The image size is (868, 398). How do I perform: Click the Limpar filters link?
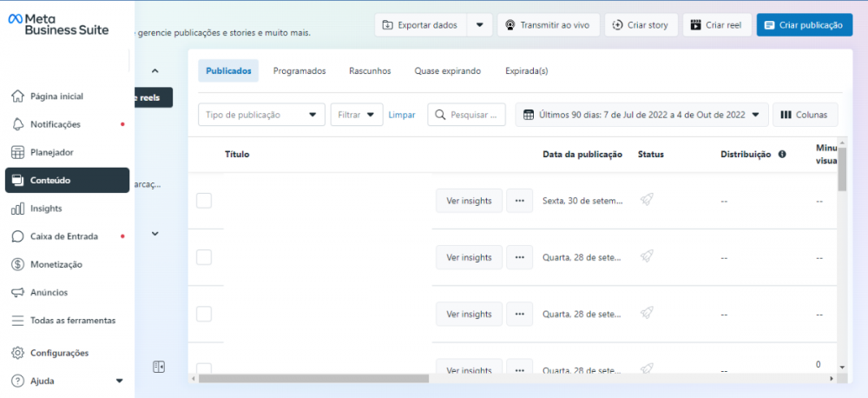pyautogui.click(x=401, y=115)
